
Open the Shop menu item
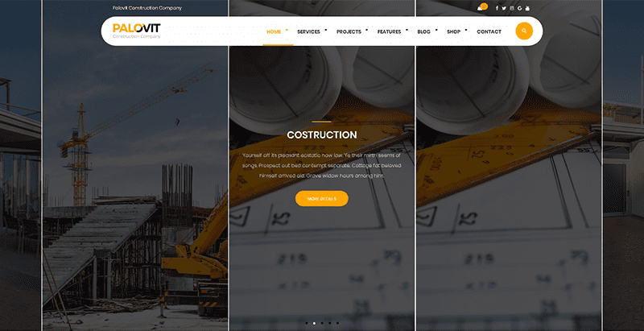pos(453,31)
